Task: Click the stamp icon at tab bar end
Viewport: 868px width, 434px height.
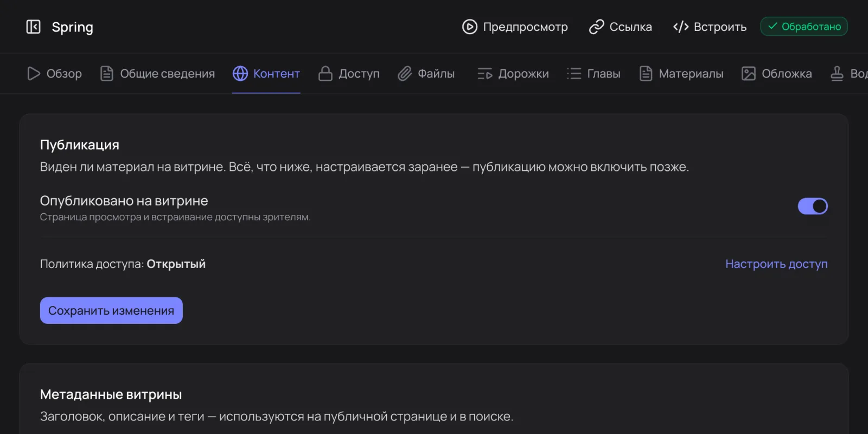Action: click(x=837, y=73)
